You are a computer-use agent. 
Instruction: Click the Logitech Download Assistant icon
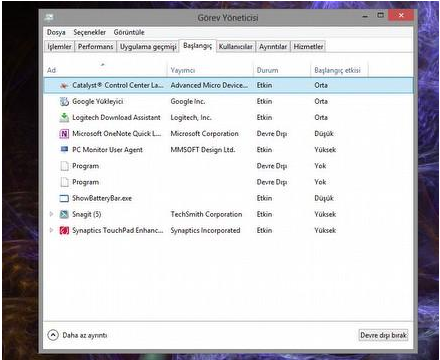tap(64, 117)
